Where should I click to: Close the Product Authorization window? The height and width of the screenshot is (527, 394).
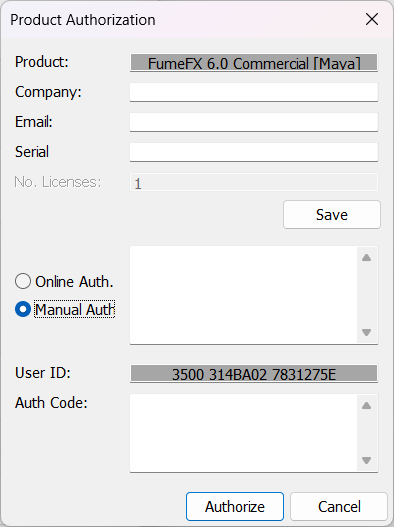click(372, 19)
